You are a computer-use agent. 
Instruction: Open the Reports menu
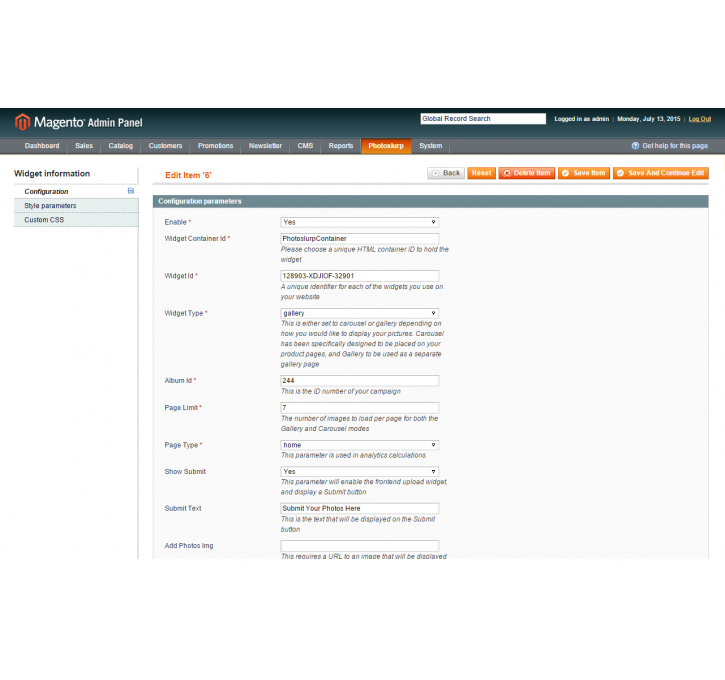341,146
